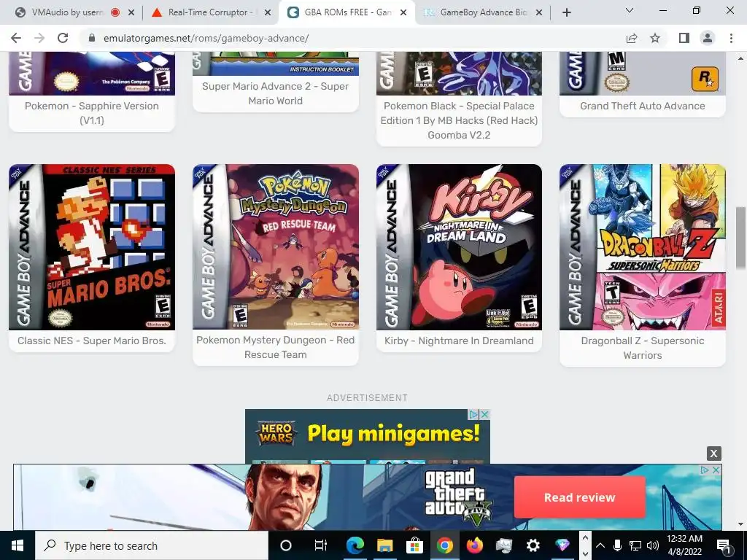The width and height of the screenshot is (747, 560).
Task: Open Pokemon Mystery Dungeon cover image
Action: point(276,246)
